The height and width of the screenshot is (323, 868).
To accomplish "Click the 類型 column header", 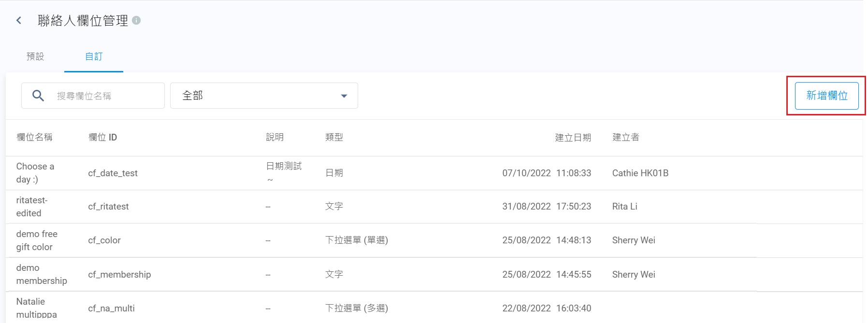I will [x=334, y=138].
